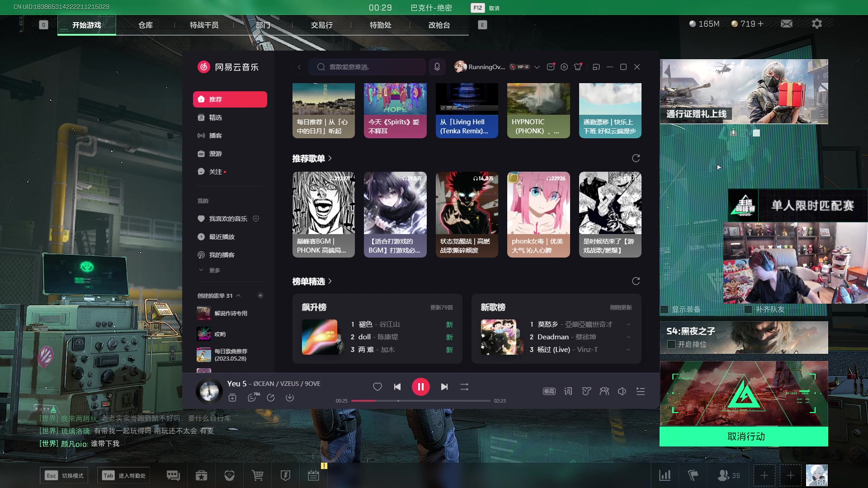Click the 切换模式 button
The image size is (868, 488).
click(64, 475)
